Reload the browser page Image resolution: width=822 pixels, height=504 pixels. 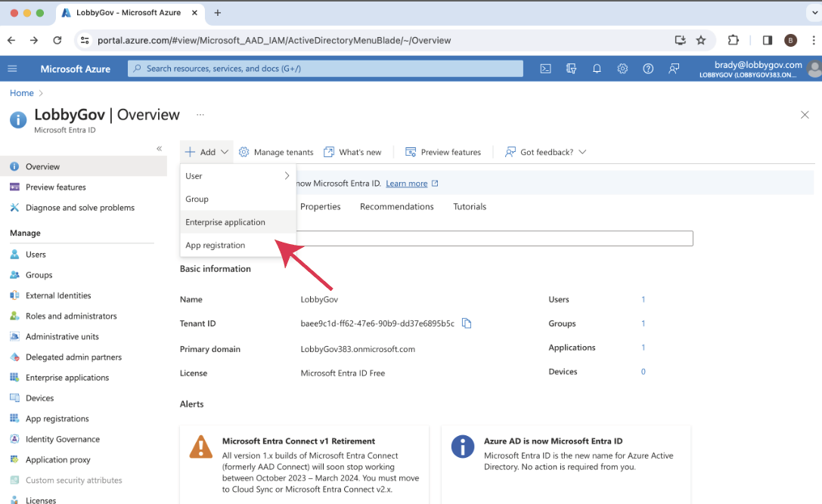point(57,40)
